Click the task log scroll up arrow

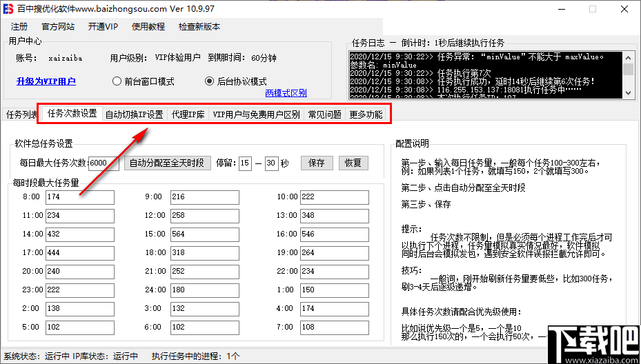(629, 57)
